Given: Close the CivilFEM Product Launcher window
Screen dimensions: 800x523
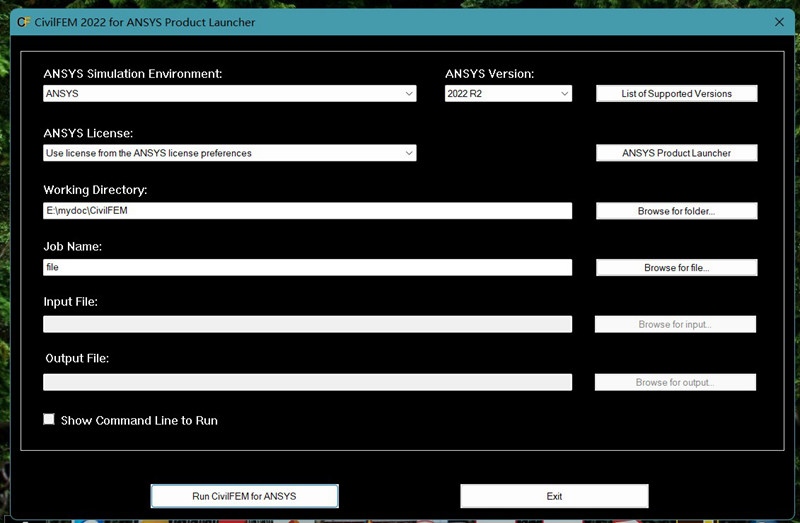Looking at the screenshot, I should click(x=779, y=22).
